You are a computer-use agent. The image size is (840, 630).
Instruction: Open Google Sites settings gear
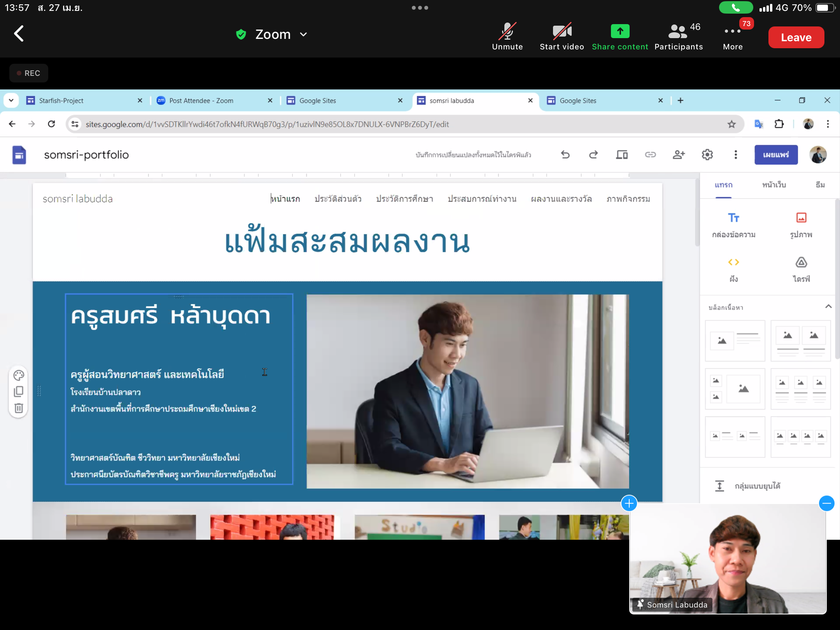[707, 154]
